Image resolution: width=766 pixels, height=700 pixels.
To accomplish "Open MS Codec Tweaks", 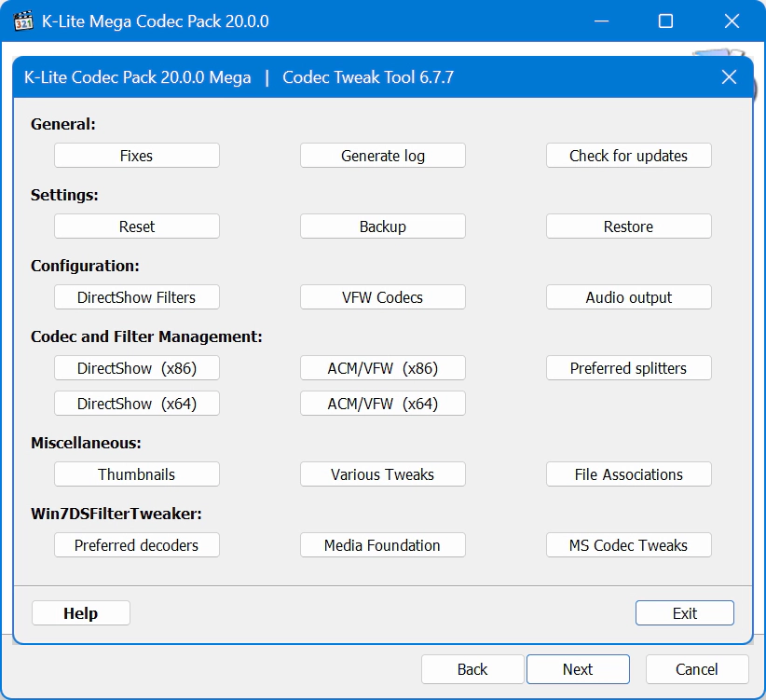I will click(629, 544).
